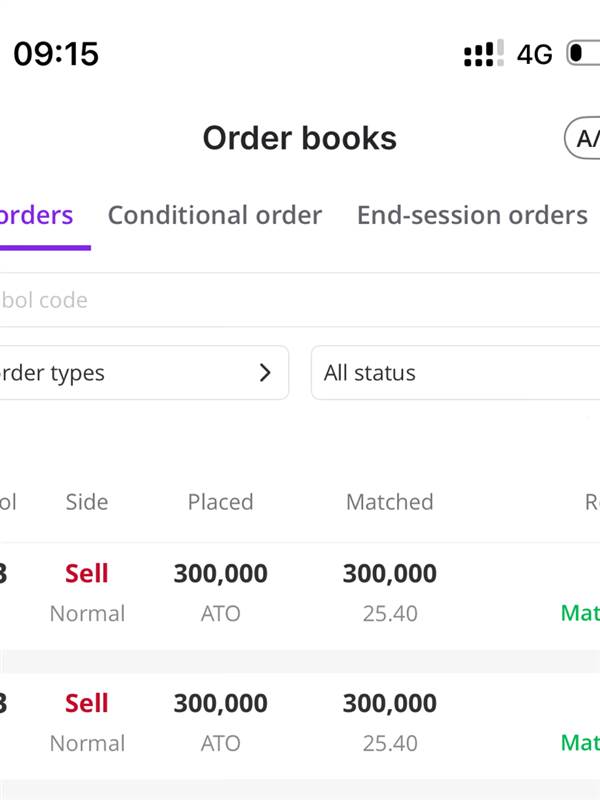Tap the green matched status in first order
600x800 pixels.
pos(580,613)
